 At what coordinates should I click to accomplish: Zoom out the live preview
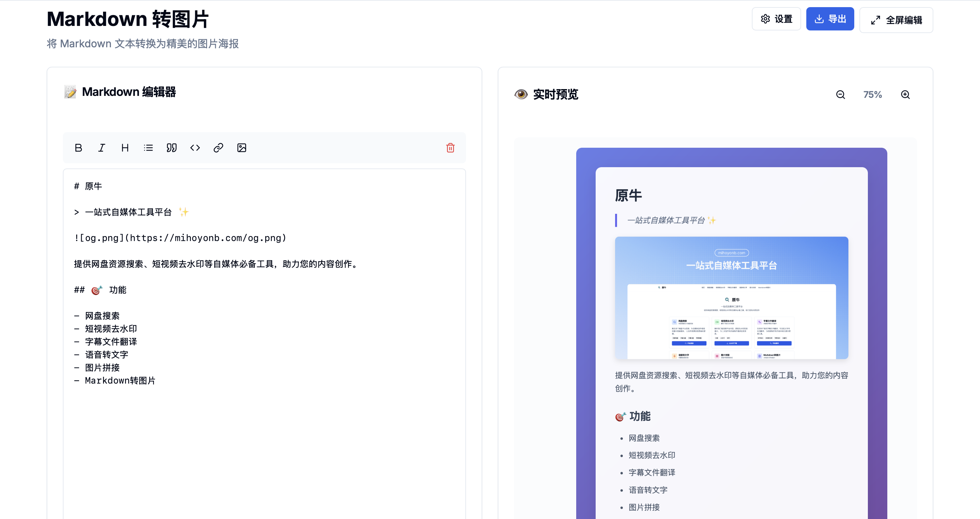click(841, 95)
